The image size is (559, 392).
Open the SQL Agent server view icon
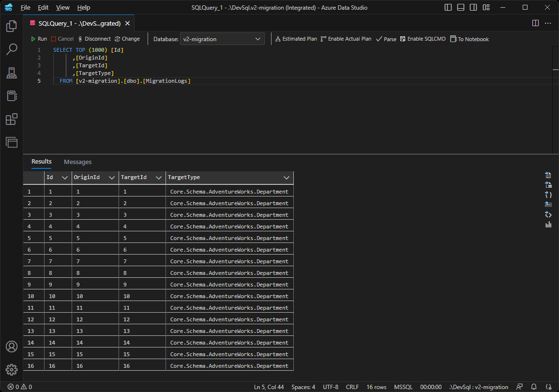pyautogui.click(x=12, y=73)
